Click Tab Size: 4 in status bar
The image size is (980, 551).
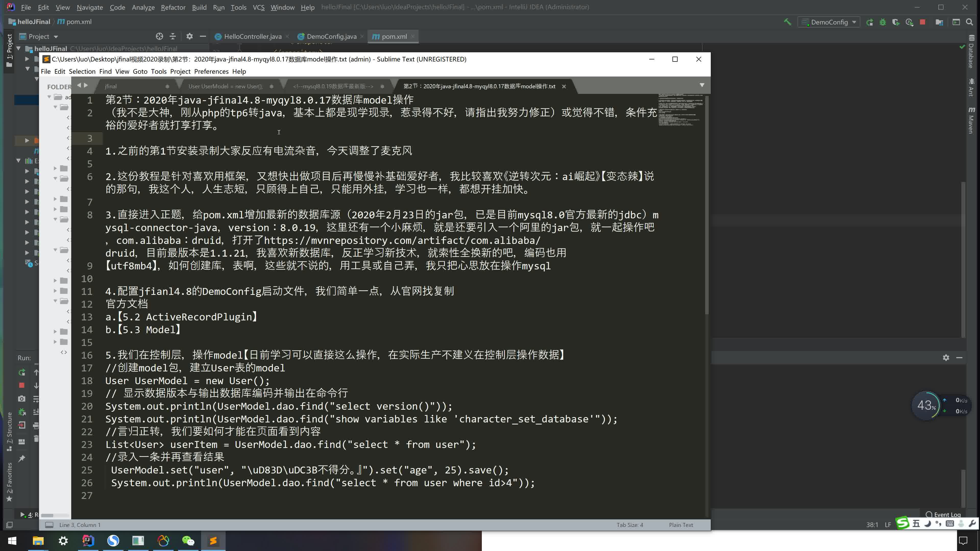pyautogui.click(x=630, y=525)
